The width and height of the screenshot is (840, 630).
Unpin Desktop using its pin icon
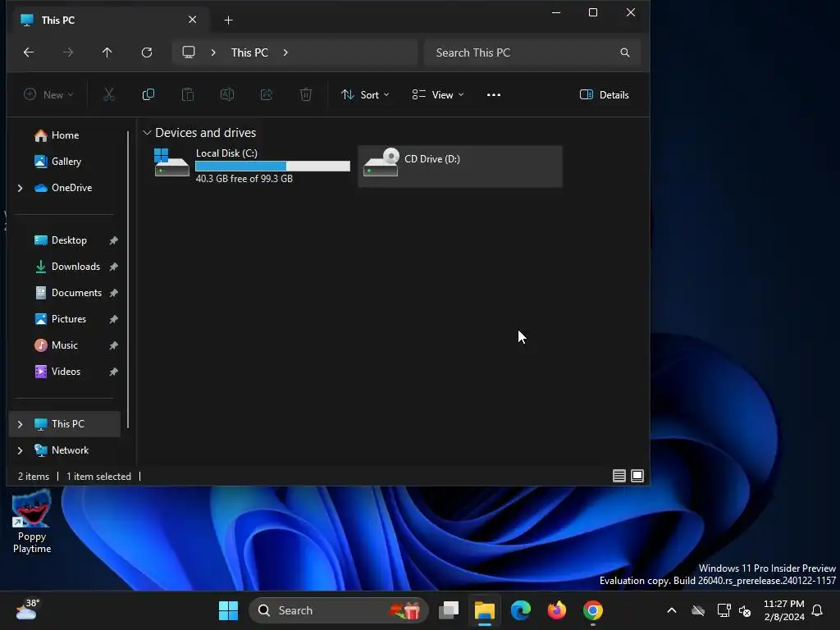coord(113,240)
